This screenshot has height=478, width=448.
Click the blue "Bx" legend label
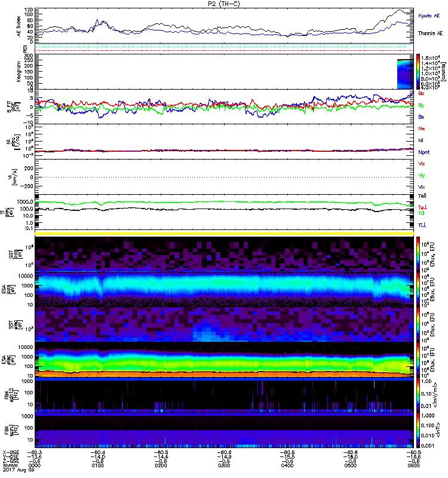point(421,117)
